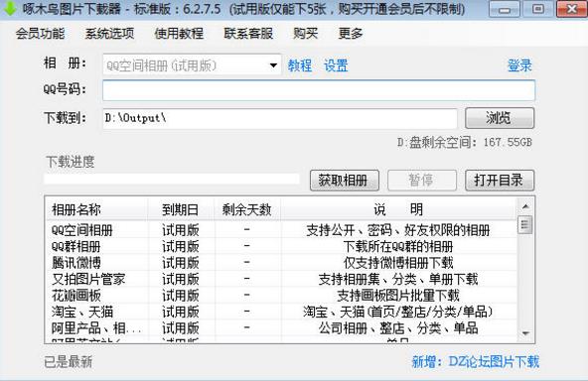Focus the QQ号码 input field
Screen dimensions: 588x381
[x=319, y=90]
